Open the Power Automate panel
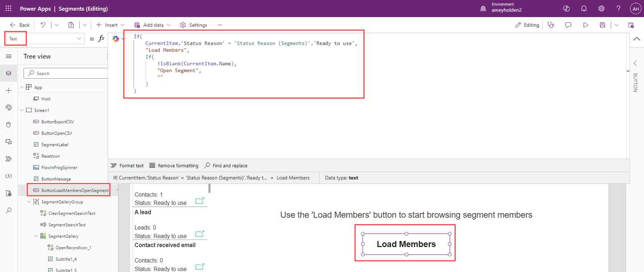This screenshot has height=272, width=644. pos(9,159)
